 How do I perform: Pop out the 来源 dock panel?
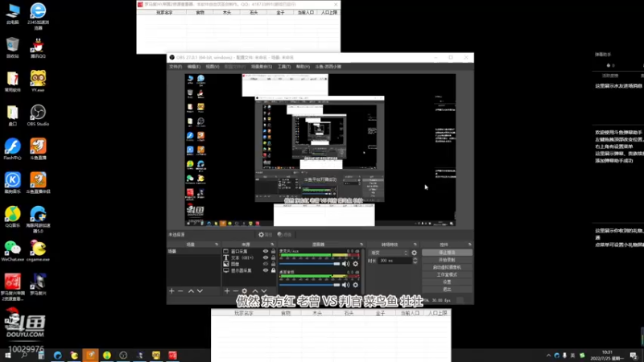tap(272, 245)
